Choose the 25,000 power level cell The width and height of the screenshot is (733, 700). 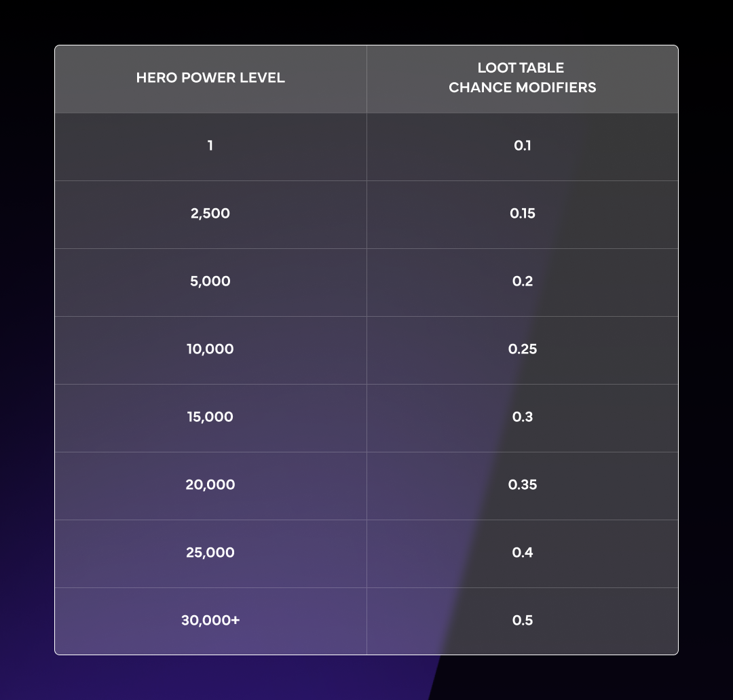[x=210, y=553]
